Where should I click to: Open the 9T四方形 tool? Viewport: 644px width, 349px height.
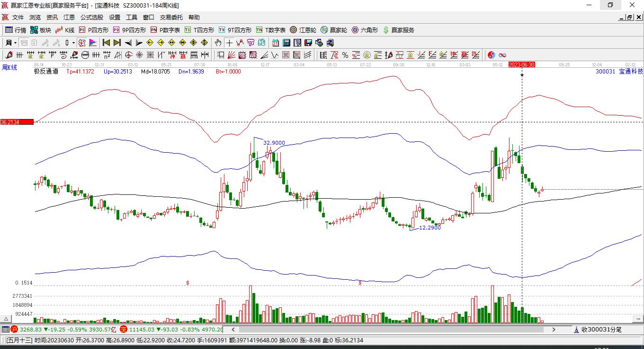(235, 30)
